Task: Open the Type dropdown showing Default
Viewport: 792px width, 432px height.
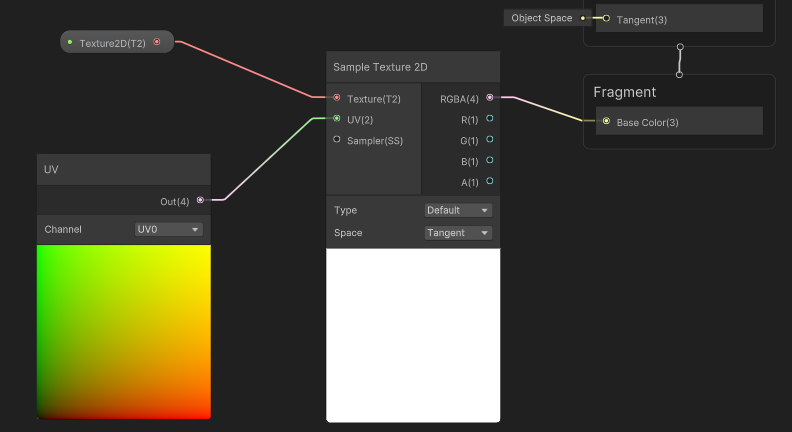Action: (x=458, y=210)
